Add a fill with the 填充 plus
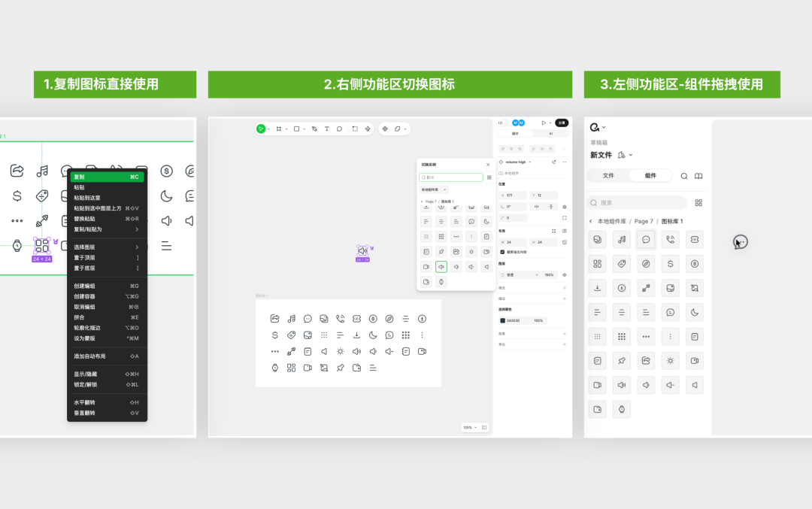This screenshot has height=509, width=812. pos(565,288)
